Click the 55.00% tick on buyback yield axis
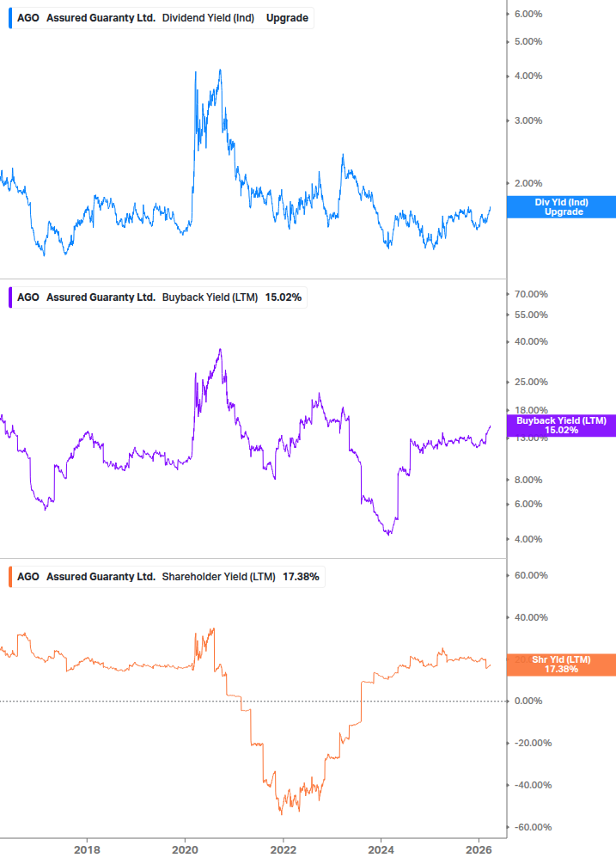The image size is (616, 864). tap(531, 316)
